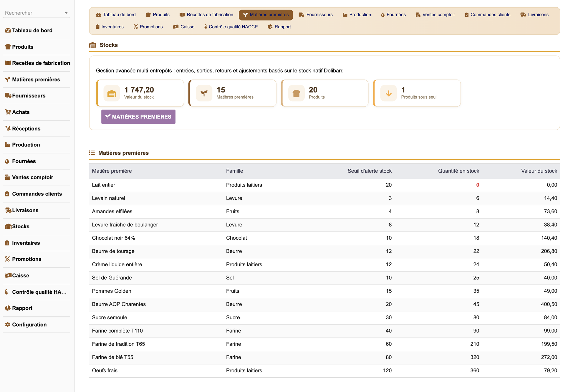Click the Fournées flame icon in sidebar
The image size is (573, 392).
pos(7,161)
